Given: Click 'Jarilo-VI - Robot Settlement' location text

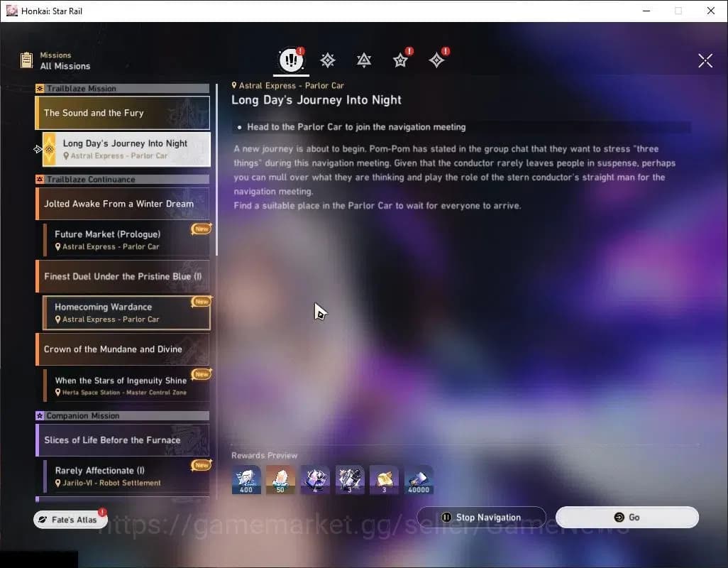Looking at the screenshot, I should 111,483.
